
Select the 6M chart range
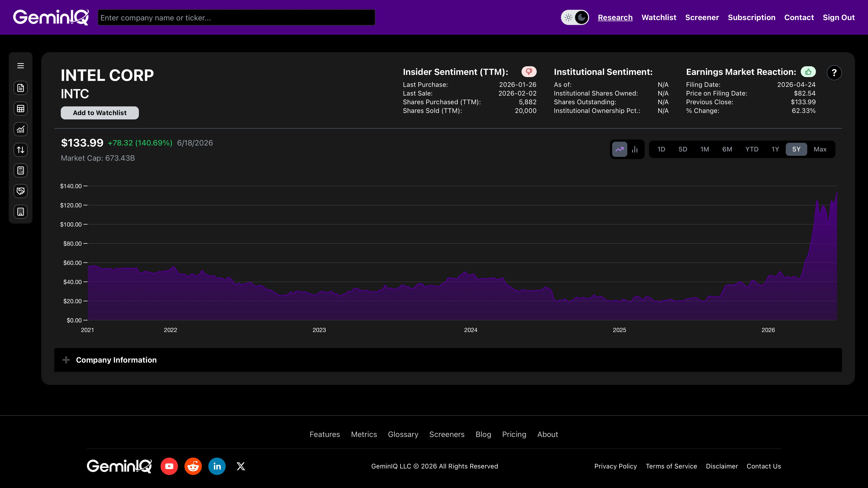pos(727,149)
